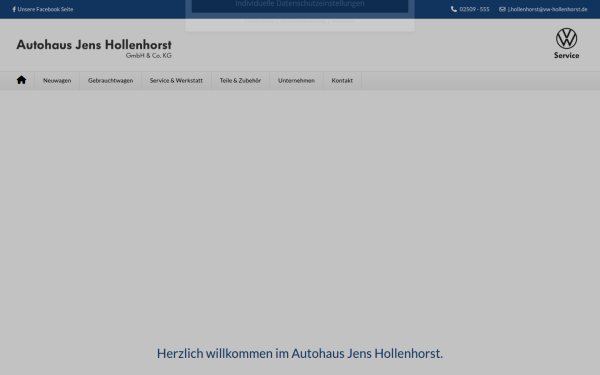Click the envelope email icon
Image resolution: width=600 pixels, height=375 pixels.
pos(502,9)
